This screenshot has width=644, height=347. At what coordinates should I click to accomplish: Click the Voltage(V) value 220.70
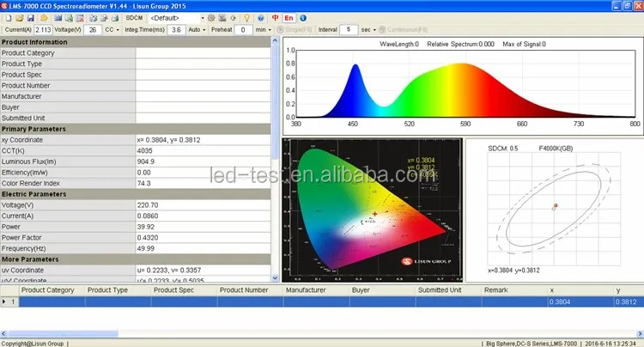(x=148, y=205)
